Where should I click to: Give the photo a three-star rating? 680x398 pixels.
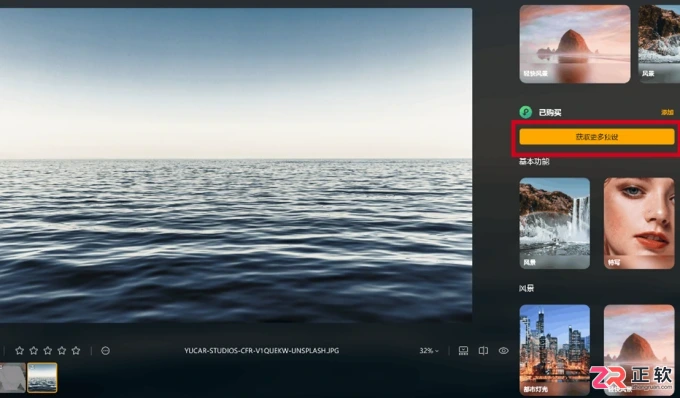pos(48,350)
